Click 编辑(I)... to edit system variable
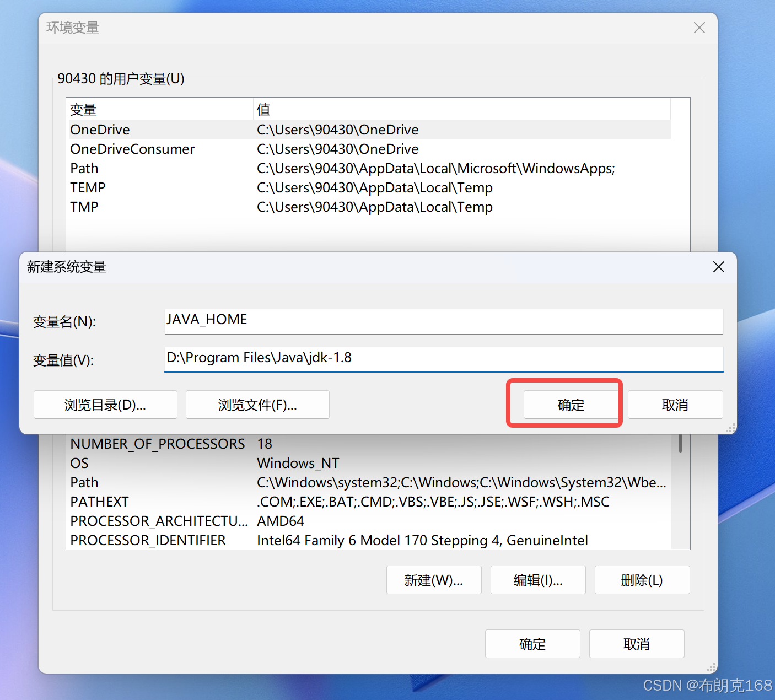Viewport: 775px width, 700px height. pos(538,580)
